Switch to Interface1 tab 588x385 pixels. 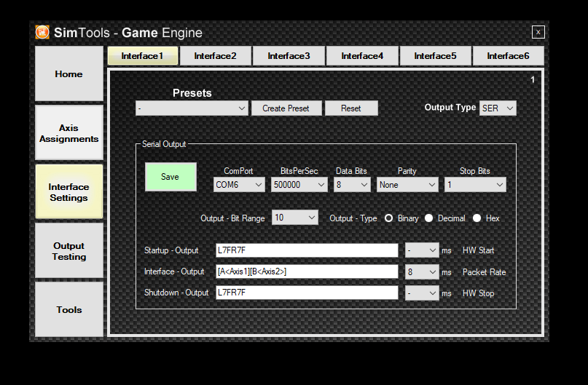[x=143, y=56]
